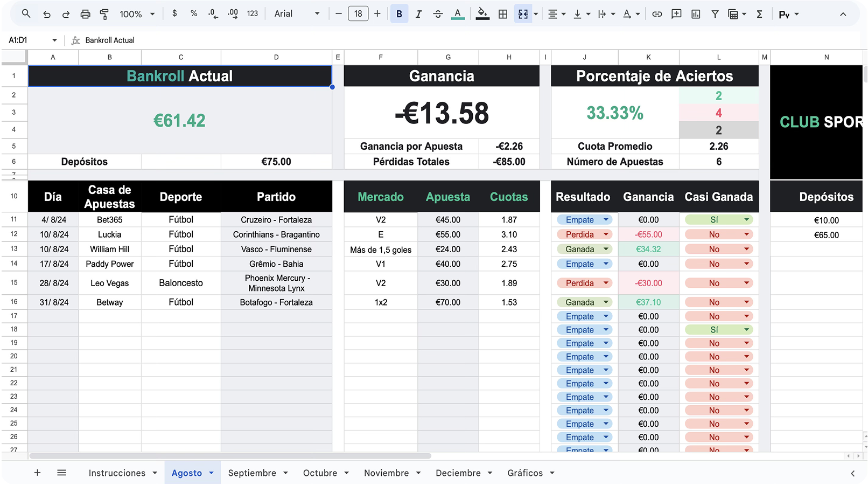
Task: Click the insert link icon
Action: click(x=657, y=14)
